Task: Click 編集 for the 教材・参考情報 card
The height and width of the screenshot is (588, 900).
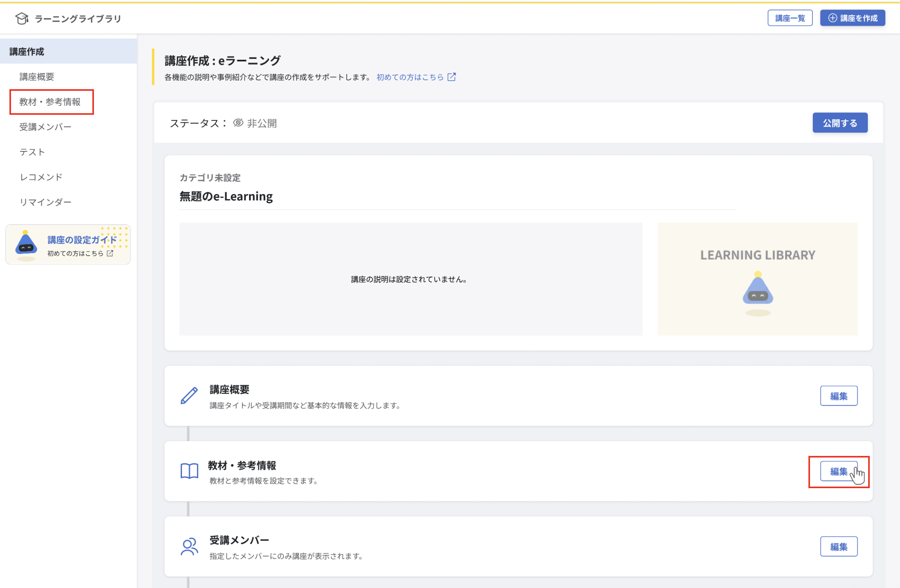Action: coord(839,471)
